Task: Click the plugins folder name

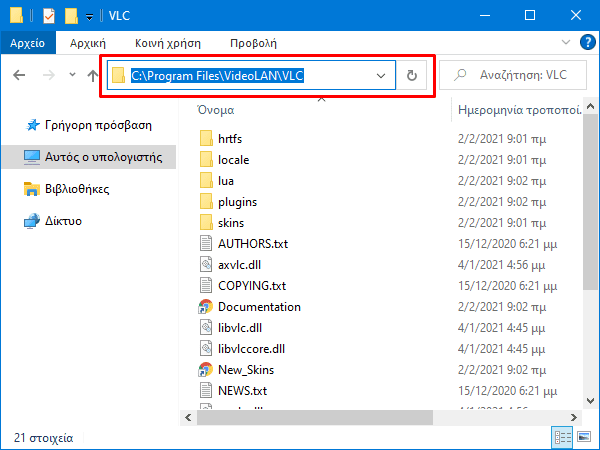Action: (x=237, y=202)
